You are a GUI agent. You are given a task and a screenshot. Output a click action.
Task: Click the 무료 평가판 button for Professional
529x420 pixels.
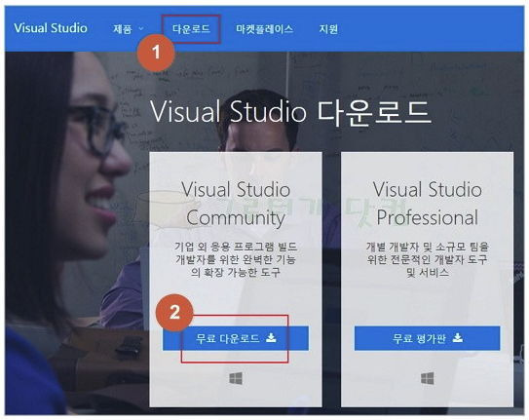427,338
